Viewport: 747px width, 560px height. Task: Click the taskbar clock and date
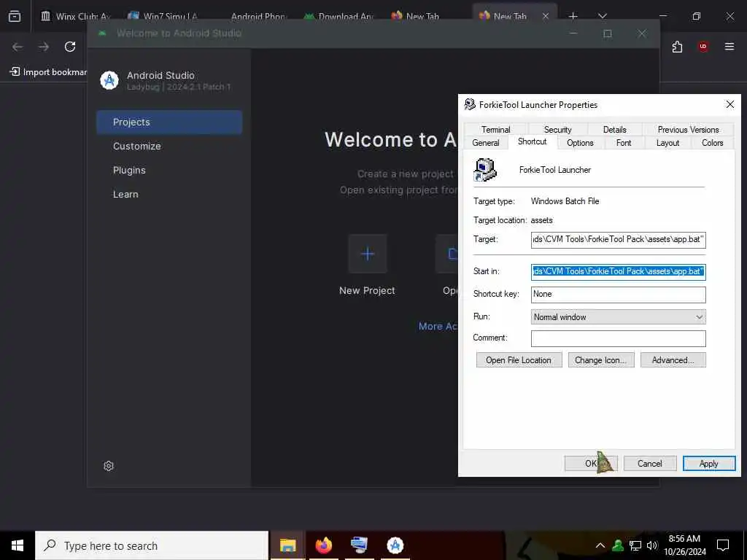(x=684, y=545)
